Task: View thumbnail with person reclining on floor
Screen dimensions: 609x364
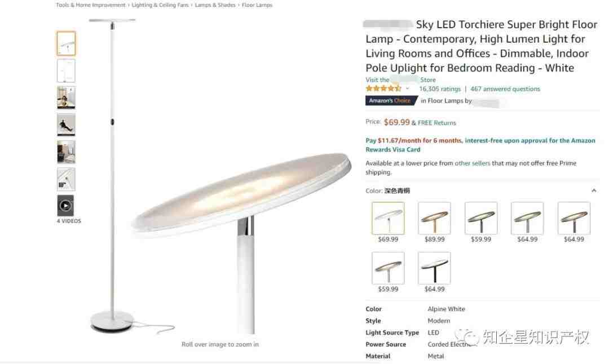Action: (66, 125)
